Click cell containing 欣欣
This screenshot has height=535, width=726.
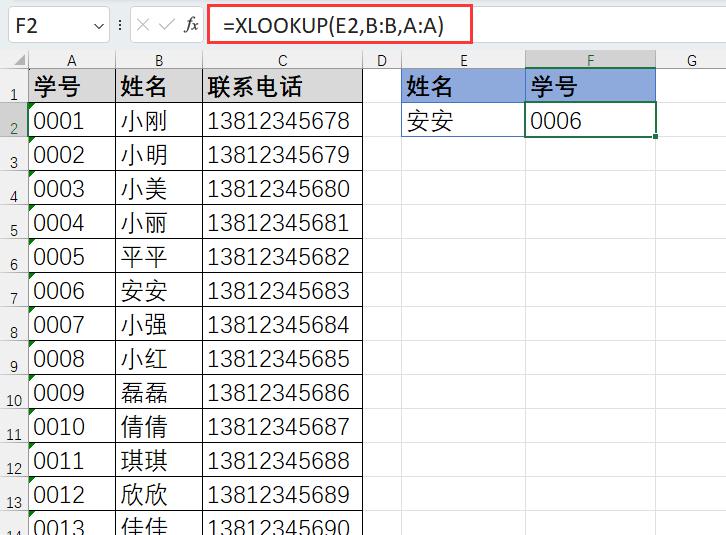(159, 494)
